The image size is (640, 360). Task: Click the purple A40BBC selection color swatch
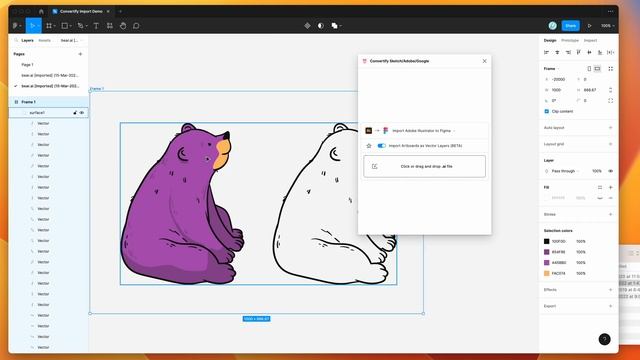click(547, 262)
